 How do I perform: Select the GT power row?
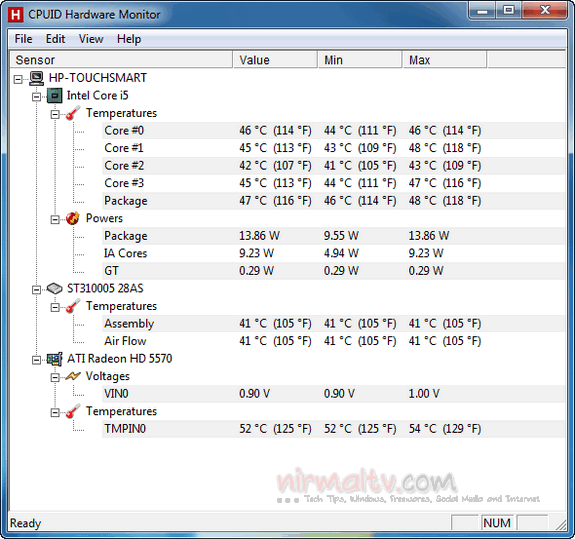pos(333,271)
